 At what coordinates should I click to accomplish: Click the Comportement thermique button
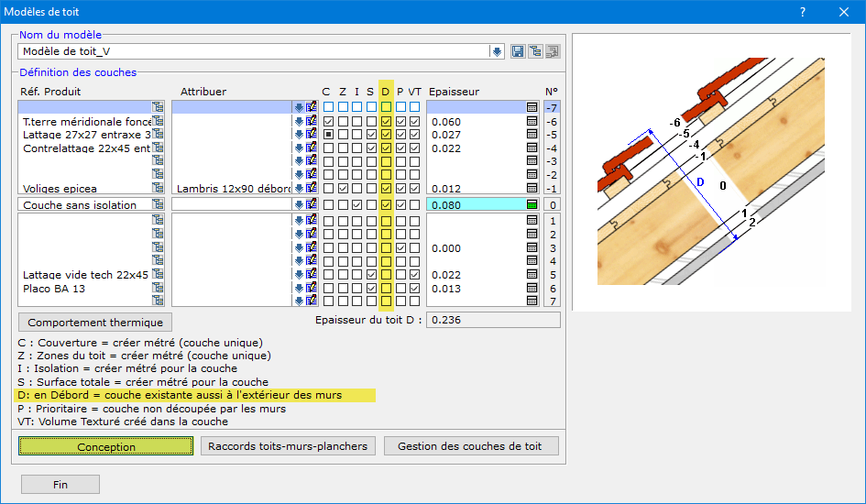pyautogui.click(x=95, y=323)
